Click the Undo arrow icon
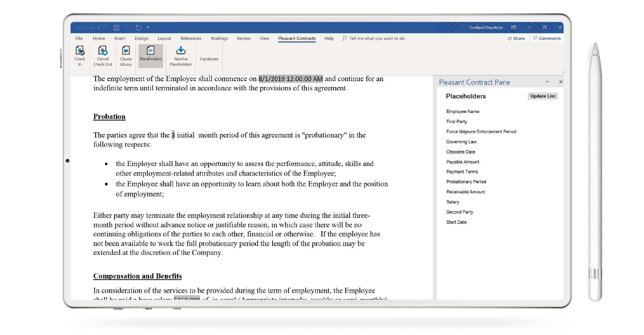Image resolution: width=644 pixels, height=335 pixels. (126, 27)
